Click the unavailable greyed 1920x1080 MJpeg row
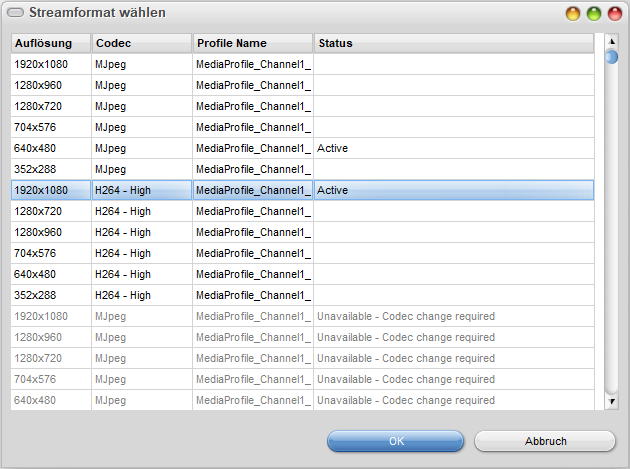Screen dimensions: 630x469 click(200, 316)
